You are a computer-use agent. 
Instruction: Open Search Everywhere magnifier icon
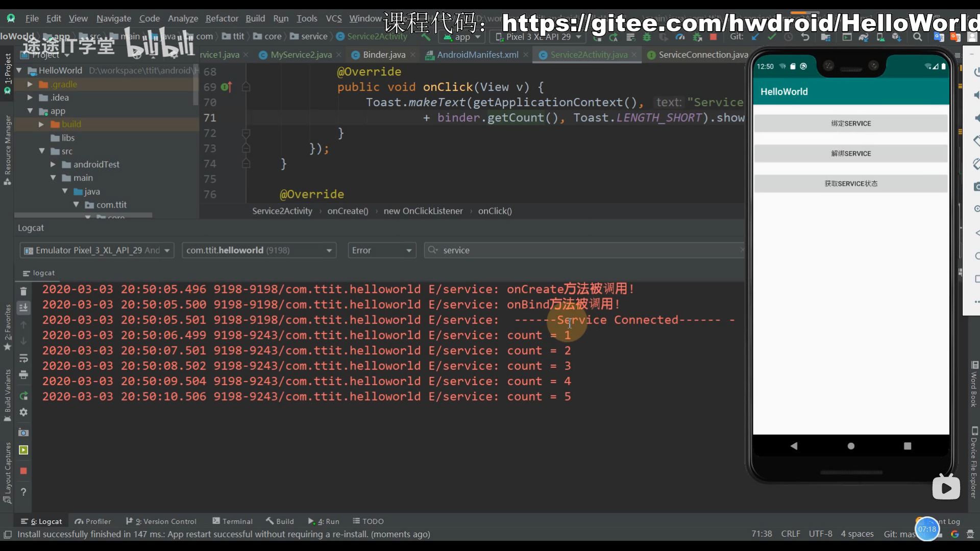(917, 37)
